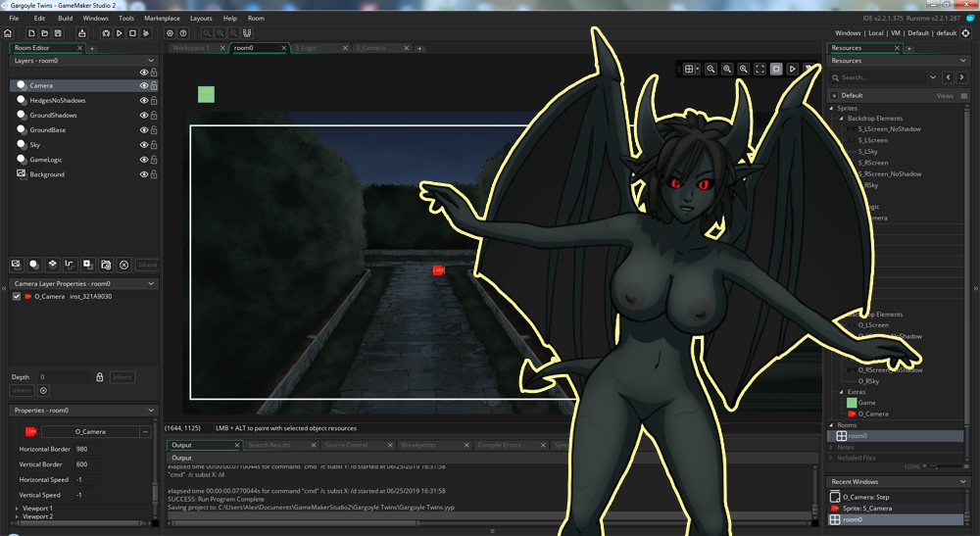Open the File menu
Image resolution: width=980 pixels, height=536 pixels.
tap(14, 18)
